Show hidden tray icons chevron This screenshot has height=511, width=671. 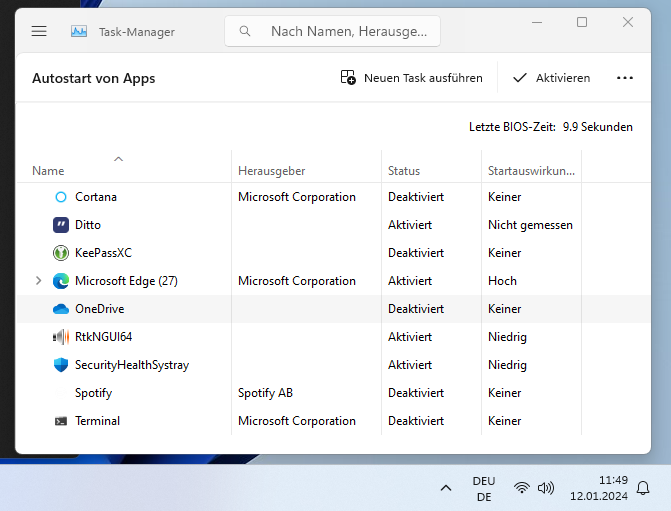(x=446, y=488)
